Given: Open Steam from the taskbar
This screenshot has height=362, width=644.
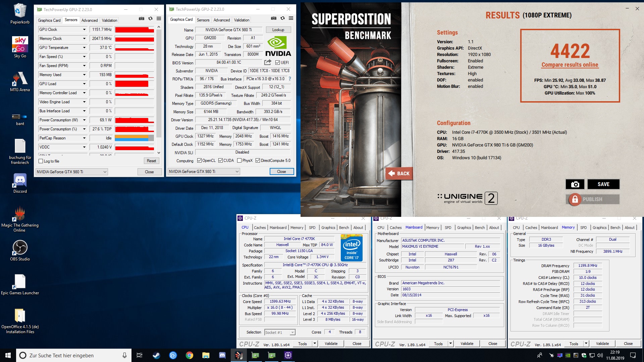Looking at the screenshot, I should click(156, 355).
